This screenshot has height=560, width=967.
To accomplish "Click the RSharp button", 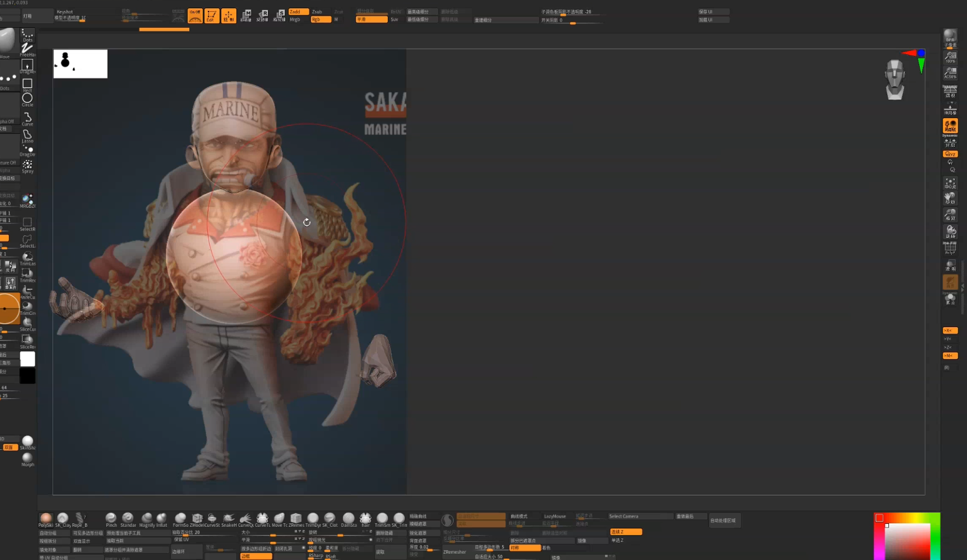I will point(316,556).
